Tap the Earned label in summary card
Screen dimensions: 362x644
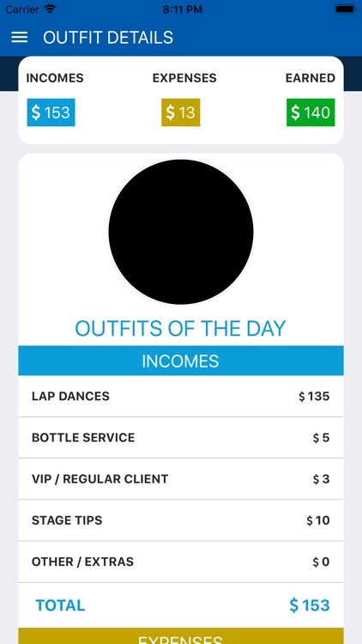click(x=311, y=78)
